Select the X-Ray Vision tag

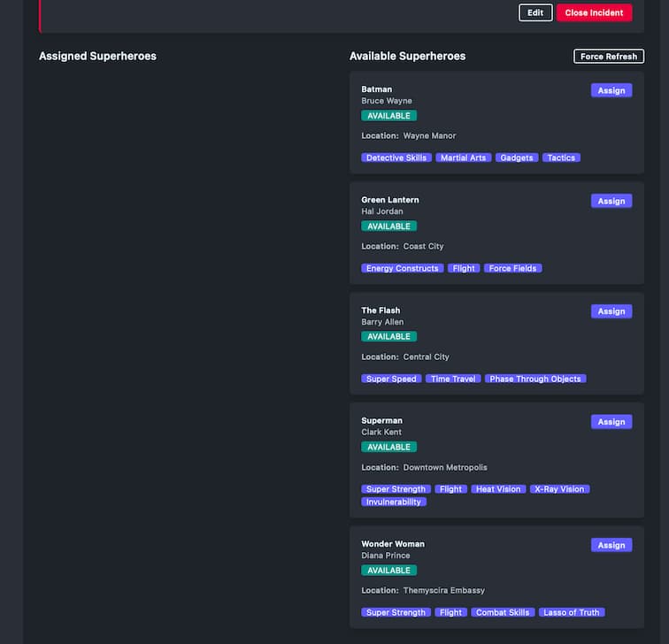click(559, 489)
